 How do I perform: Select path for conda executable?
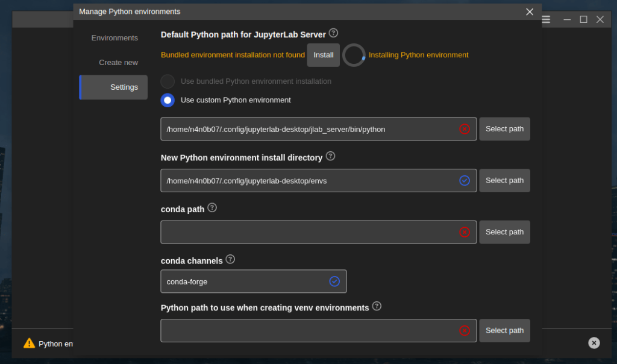[504, 231]
